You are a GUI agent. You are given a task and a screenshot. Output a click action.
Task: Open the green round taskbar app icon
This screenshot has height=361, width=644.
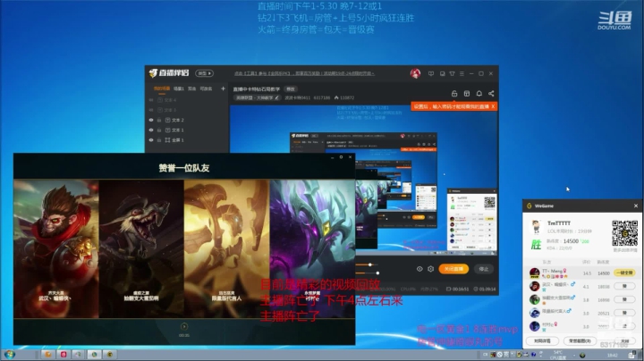click(94, 355)
